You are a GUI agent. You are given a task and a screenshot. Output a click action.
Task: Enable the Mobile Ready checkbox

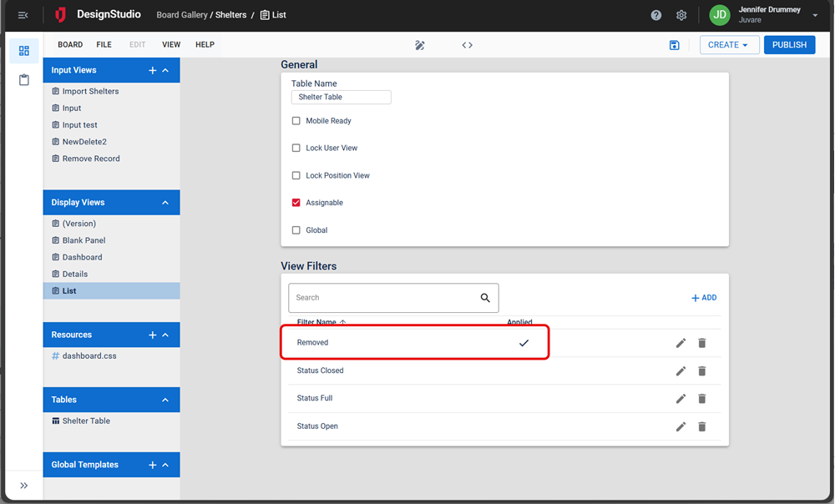click(x=296, y=121)
